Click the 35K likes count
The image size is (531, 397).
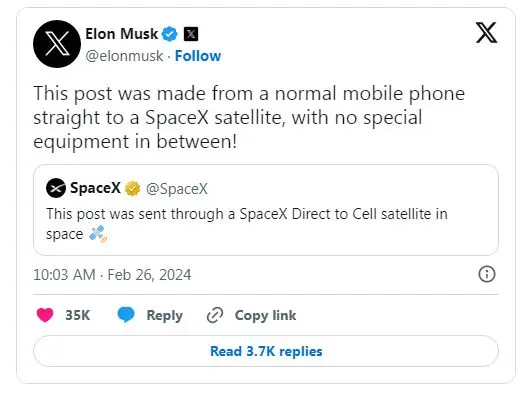(78, 315)
